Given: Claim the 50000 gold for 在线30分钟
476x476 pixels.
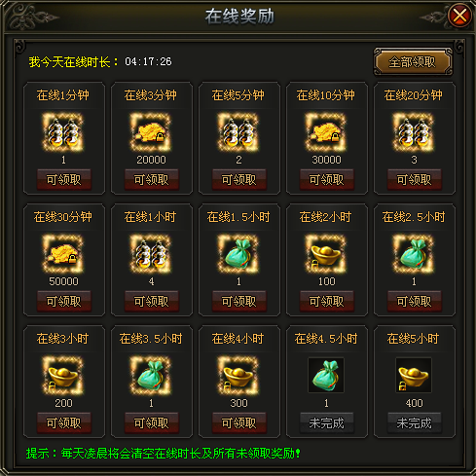Looking at the screenshot, I should click(64, 301).
